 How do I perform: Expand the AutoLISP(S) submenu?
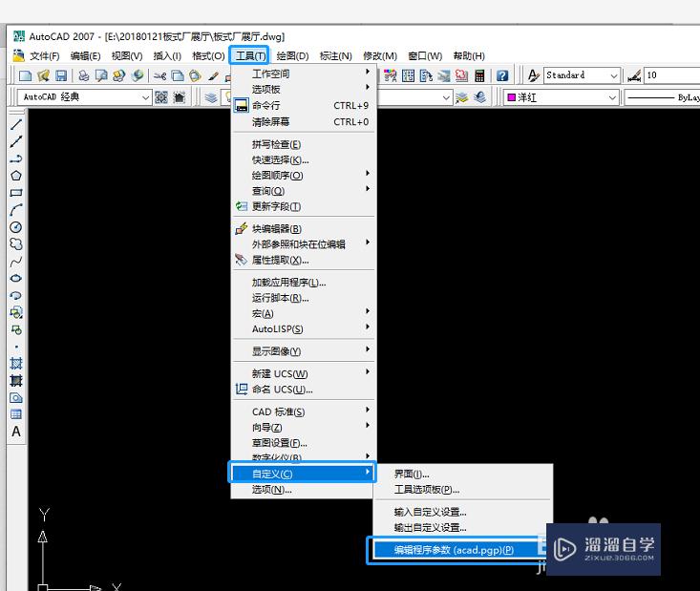pyautogui.click(x=304, y=329)
